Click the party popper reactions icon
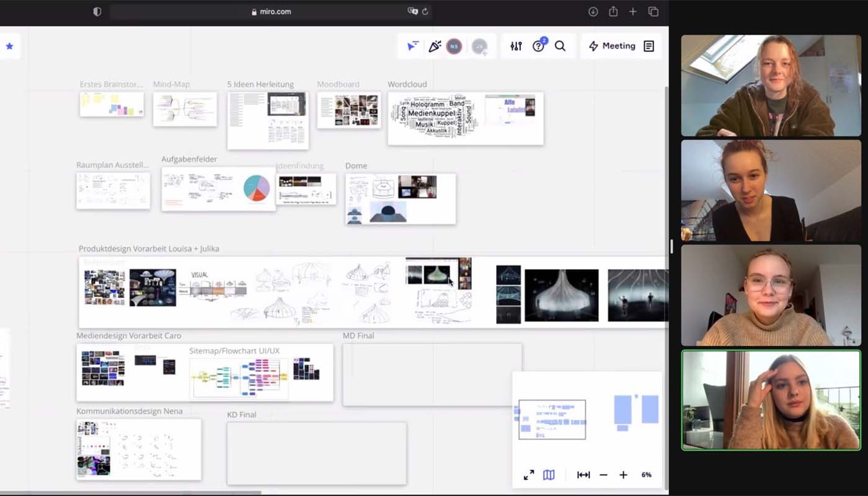Viewport: 868px width, 496px height. (435, 46)
